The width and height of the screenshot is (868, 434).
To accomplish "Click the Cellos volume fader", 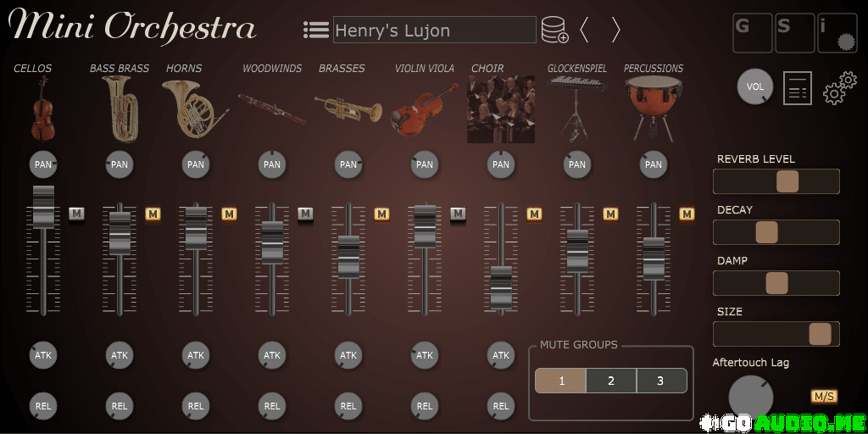I will 44,207.
